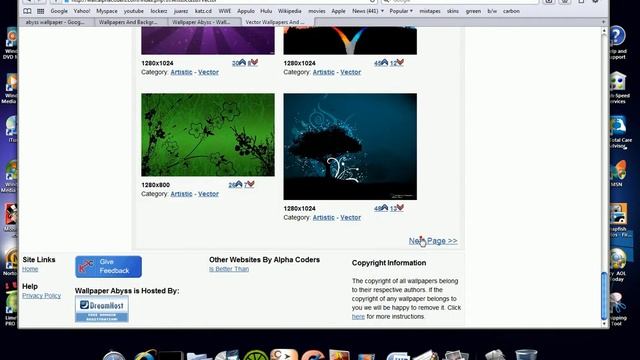
Task: Open Total Care Advisor desktop icon
Action: [619, 132]
